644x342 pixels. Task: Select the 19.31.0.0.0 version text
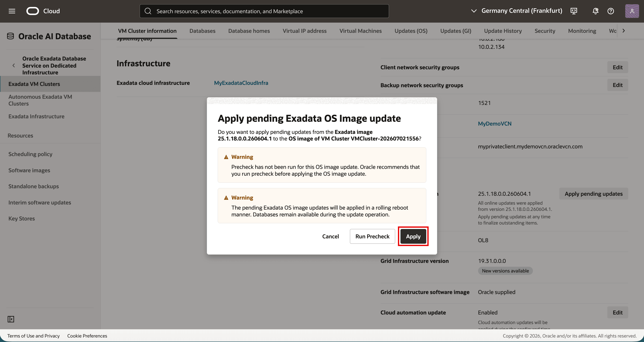pos(492,261)
